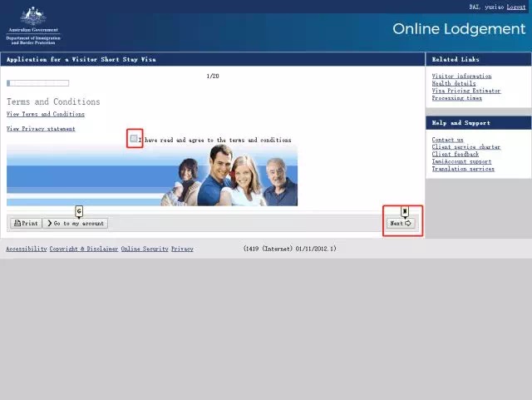Open Online Security footer link

point(145,249)
